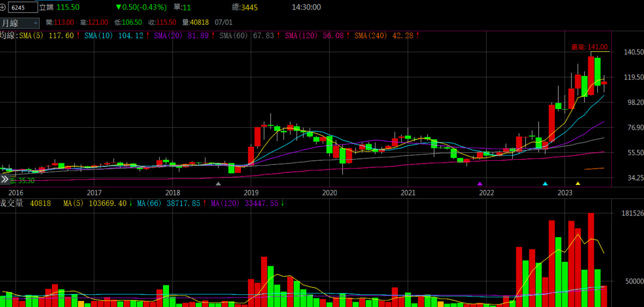Click the green down arrow after MA(5) volume
The image size is (644, 307).
point(131,203)
